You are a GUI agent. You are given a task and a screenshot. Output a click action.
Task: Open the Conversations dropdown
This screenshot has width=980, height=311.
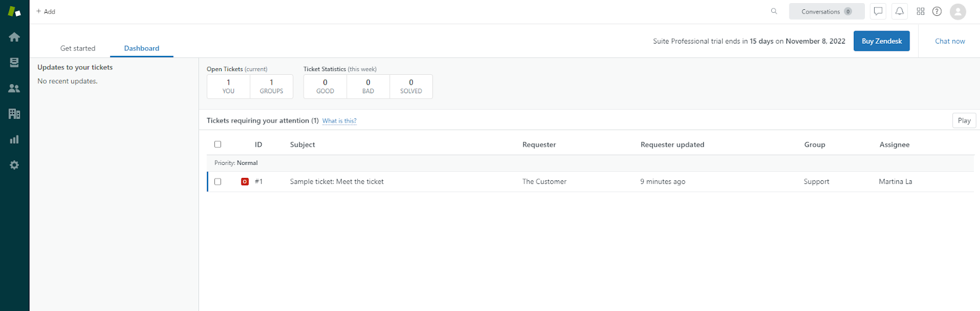click(x=826, y=11)
